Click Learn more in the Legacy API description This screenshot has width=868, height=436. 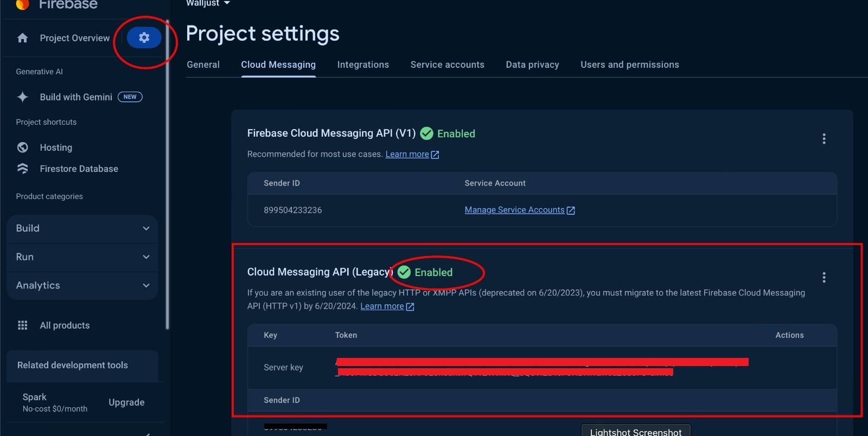click(x=382, y=306)
